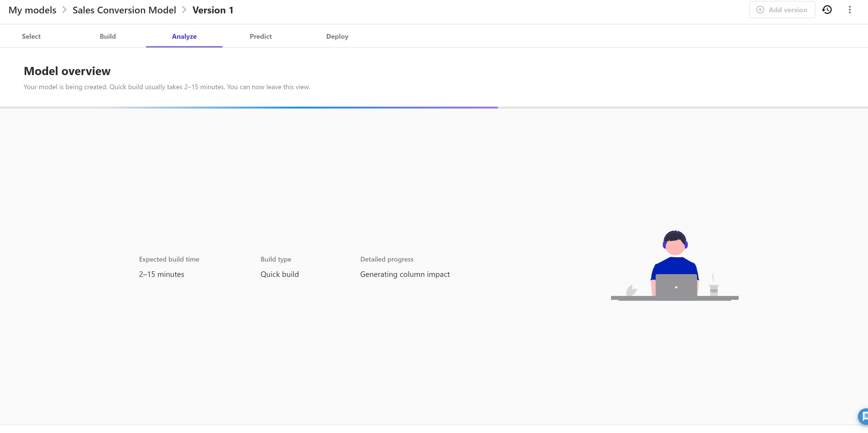868x433 pixels.
Task: Open the Deploy tab
Action: (337, 36)
